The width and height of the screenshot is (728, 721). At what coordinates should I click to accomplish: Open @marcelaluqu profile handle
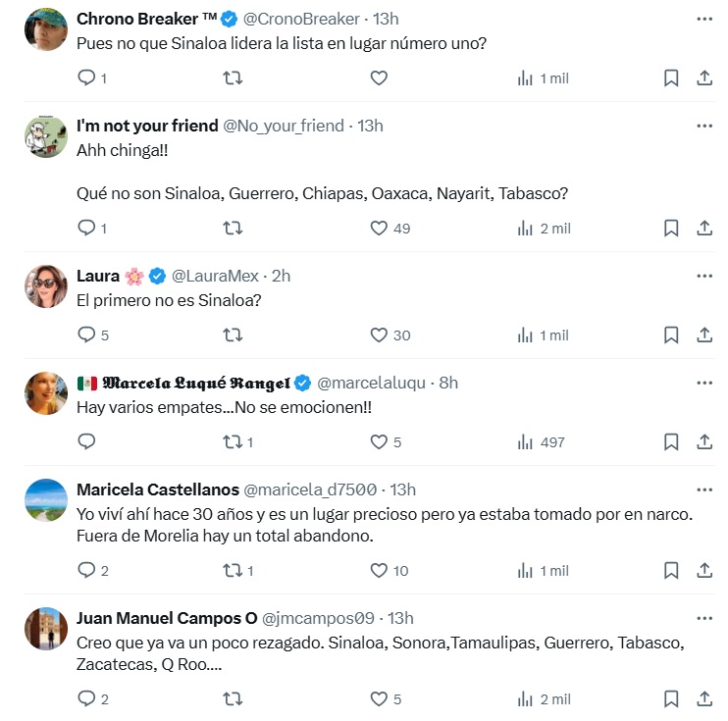pyautogui.click(x=373, y=383)
